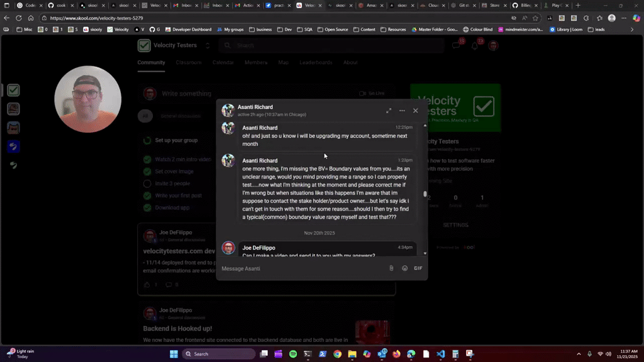Open File Explorer from the taskbar
644x362 pixels.
pos(352,354)
